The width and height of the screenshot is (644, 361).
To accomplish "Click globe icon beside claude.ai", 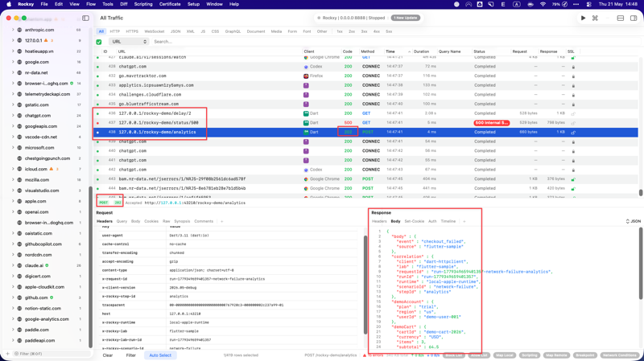I will point(19,265).
